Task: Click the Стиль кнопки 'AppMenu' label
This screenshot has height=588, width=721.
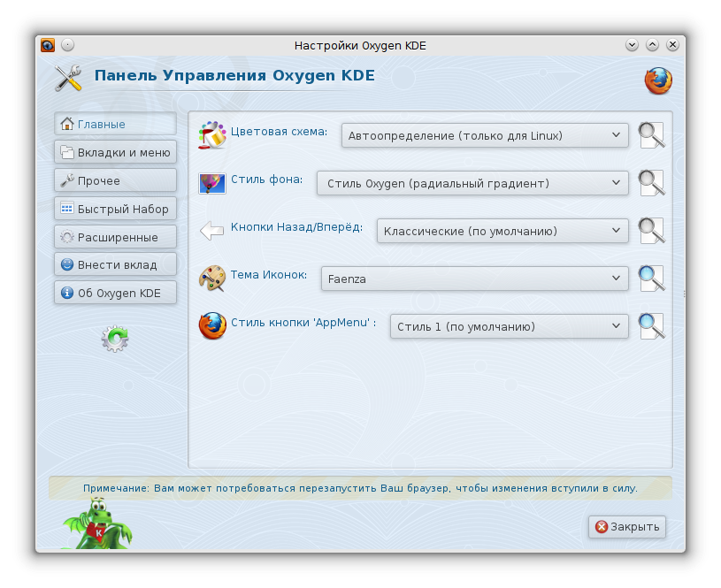Action: pyautogui.click(x=303, y=323)
